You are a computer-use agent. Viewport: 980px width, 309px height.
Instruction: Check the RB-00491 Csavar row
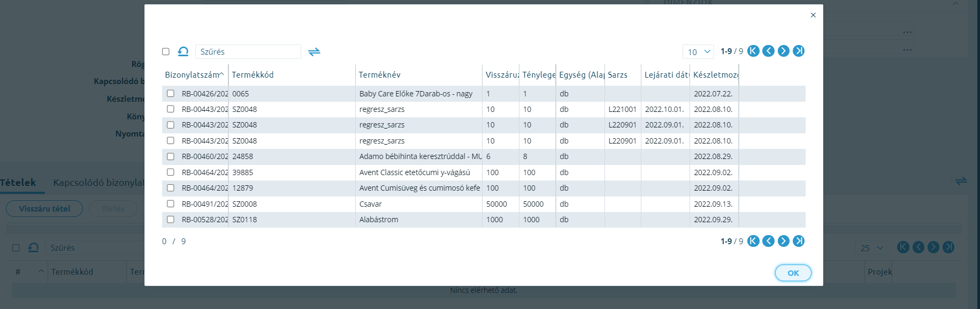tap(171, 204)
